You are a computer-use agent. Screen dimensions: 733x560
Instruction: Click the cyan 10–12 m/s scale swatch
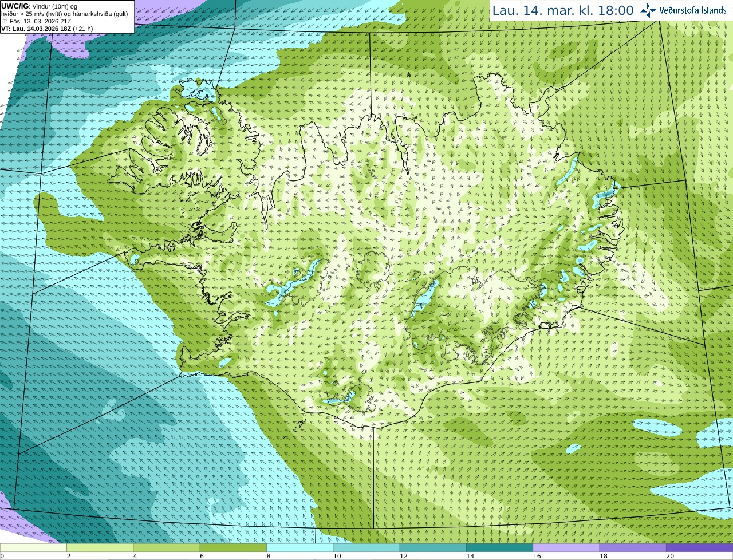coord(366,547)
